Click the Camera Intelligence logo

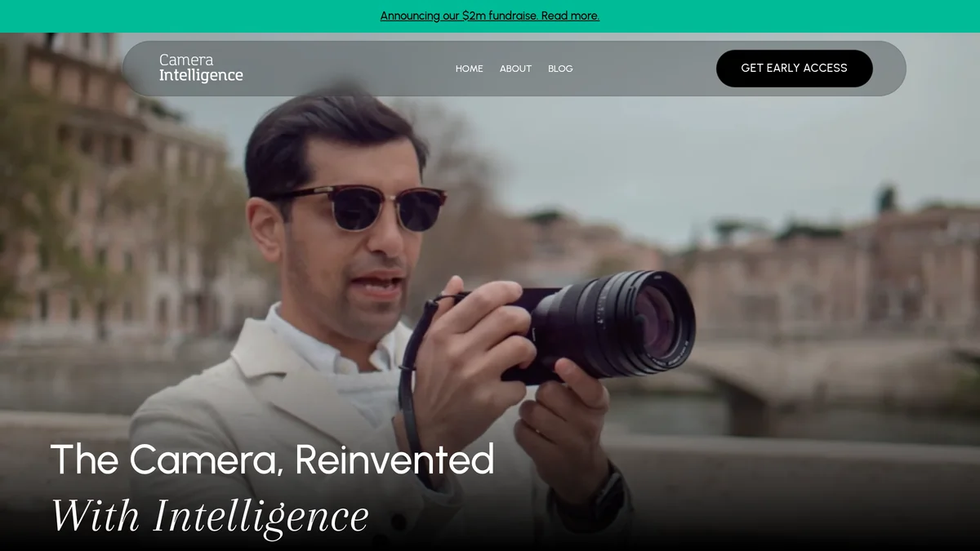pos(200,68)
